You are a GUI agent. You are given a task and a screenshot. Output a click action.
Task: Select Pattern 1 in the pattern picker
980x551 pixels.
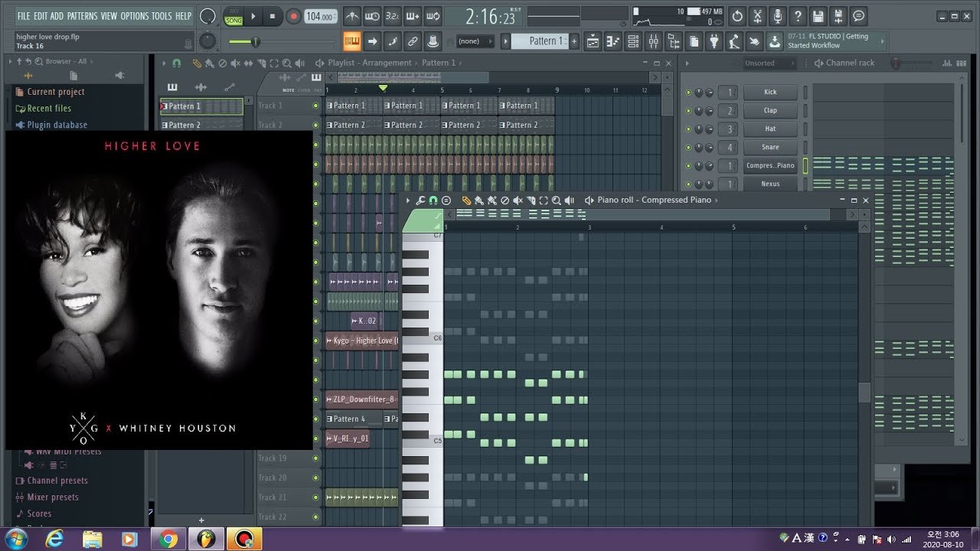(201, 106)
